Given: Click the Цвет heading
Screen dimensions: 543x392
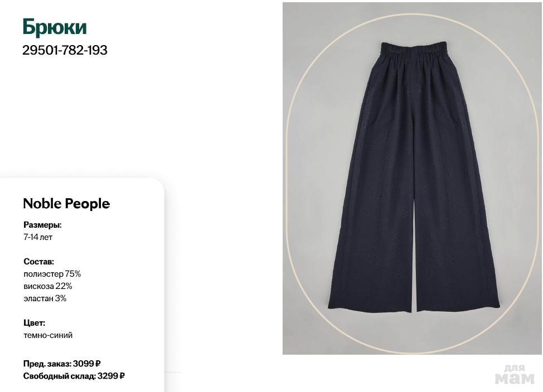Looking at the screenshot, I should point(34,323).
